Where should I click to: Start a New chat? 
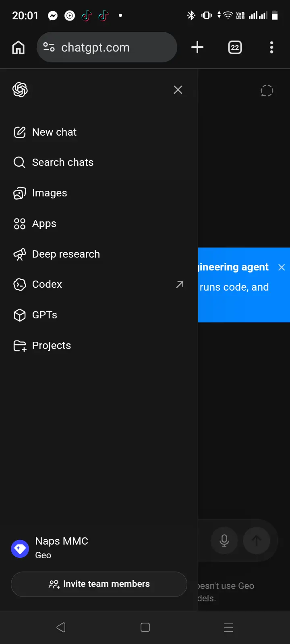(99, 132)
